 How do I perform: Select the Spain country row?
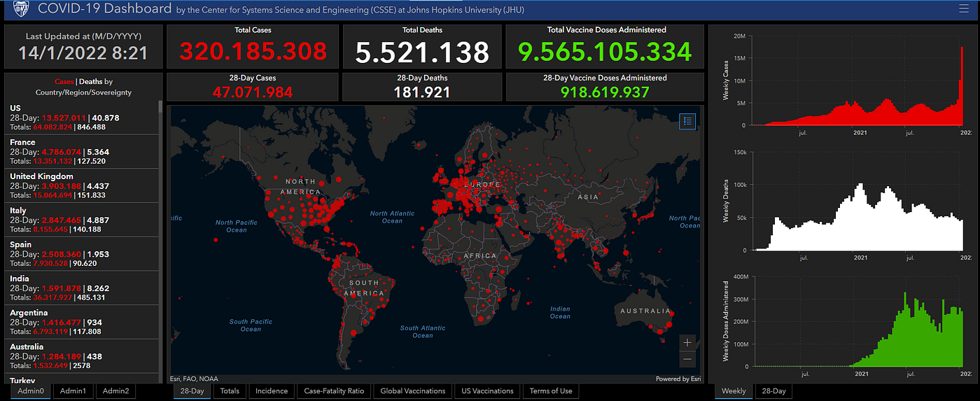[83, 254]
